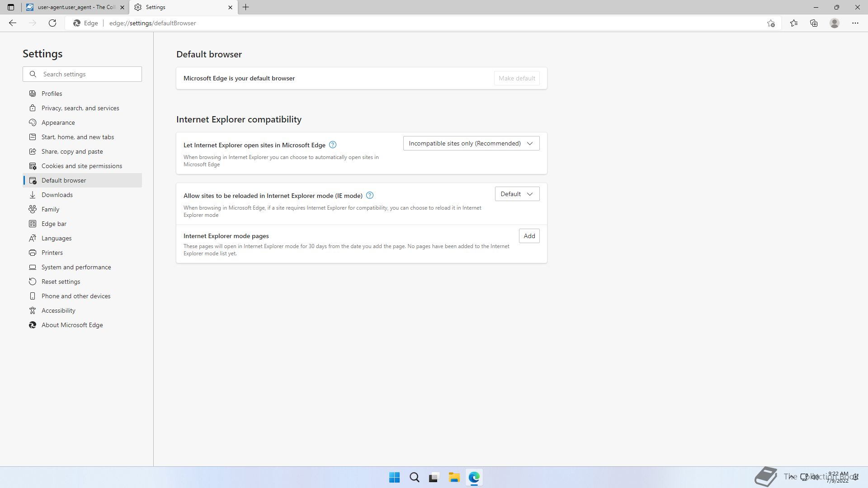Select Default browser in sidebar
868x488 pixels.
click(82, 180)
